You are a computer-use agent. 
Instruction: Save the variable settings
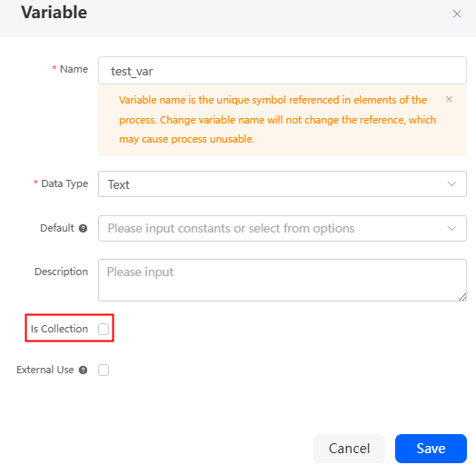point(431,449)
